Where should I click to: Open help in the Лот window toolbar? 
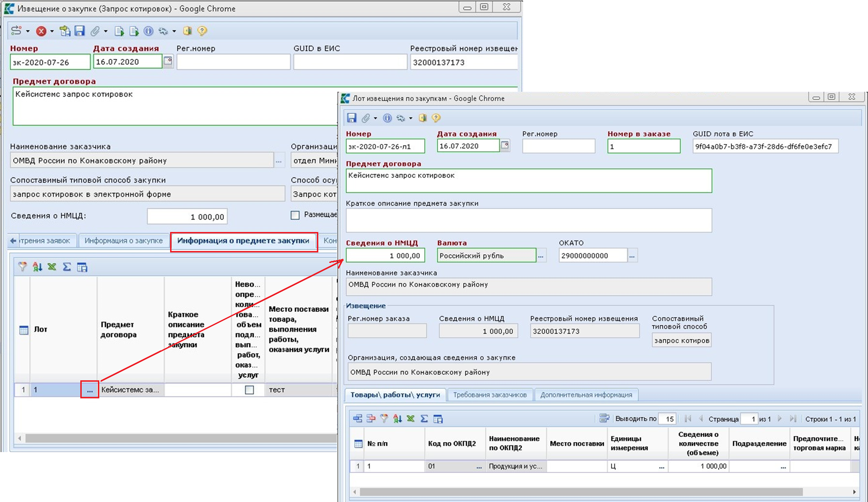pos(436,118)
